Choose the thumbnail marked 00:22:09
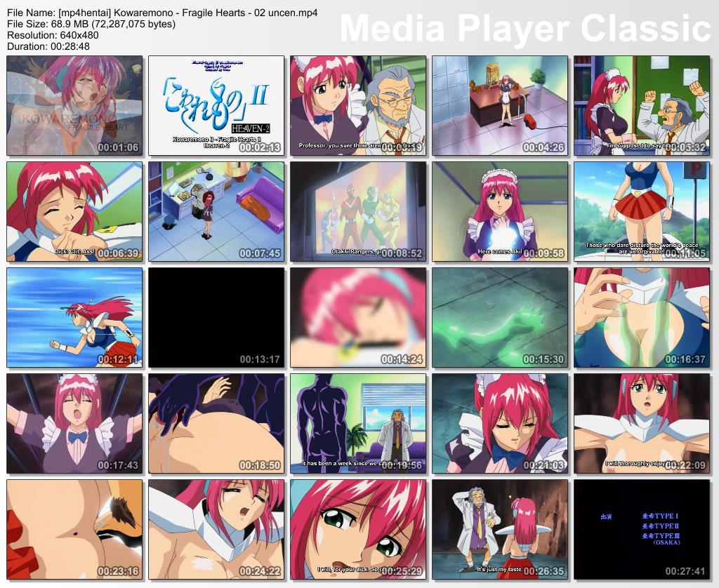Viewport: 719px width, 588px height. point(642,424)
